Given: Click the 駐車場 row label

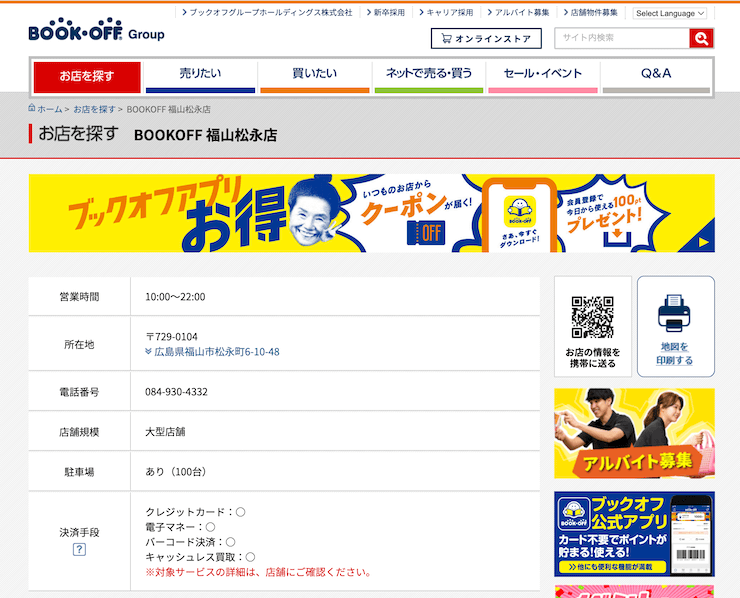Looking at the screenshot, I should coord(79,472).
